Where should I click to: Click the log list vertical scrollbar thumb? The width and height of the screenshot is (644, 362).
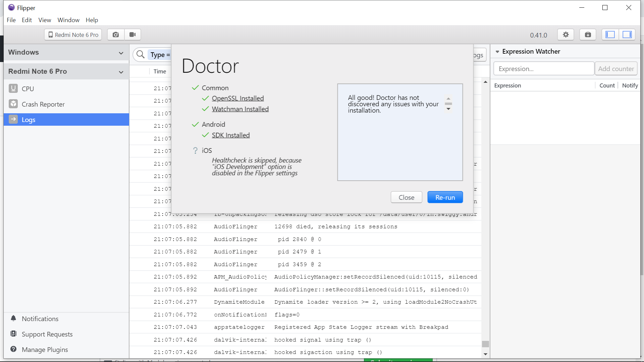tap(485, 344)
